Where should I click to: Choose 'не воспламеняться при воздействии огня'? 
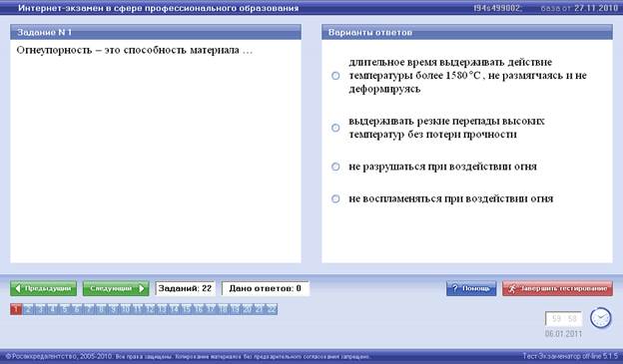point(335,198)
